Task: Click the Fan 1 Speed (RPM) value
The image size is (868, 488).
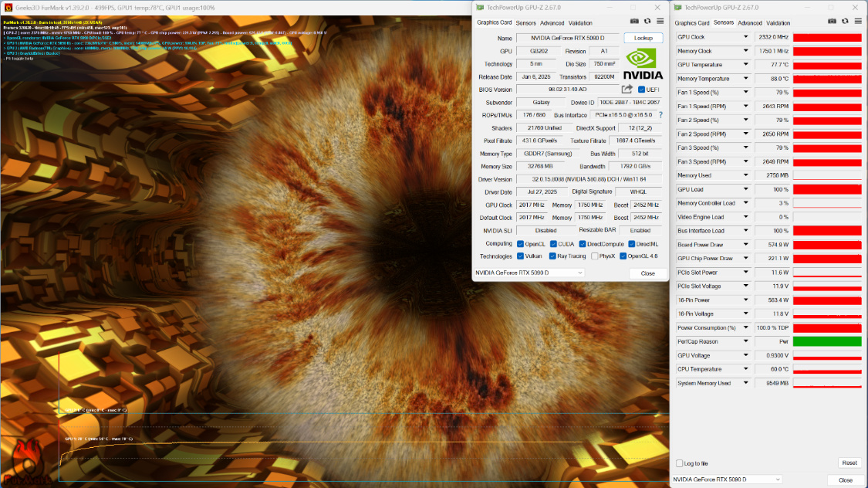Action: 773,107
